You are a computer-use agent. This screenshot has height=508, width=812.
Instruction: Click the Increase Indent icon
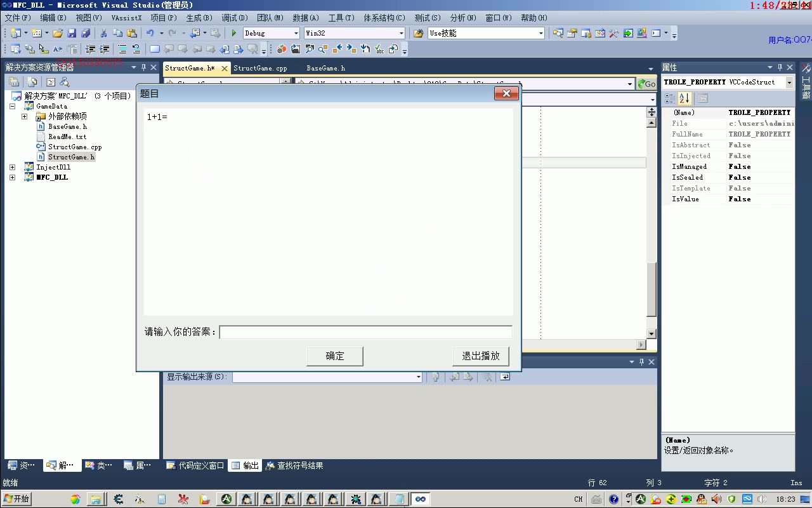click(105, 49)
